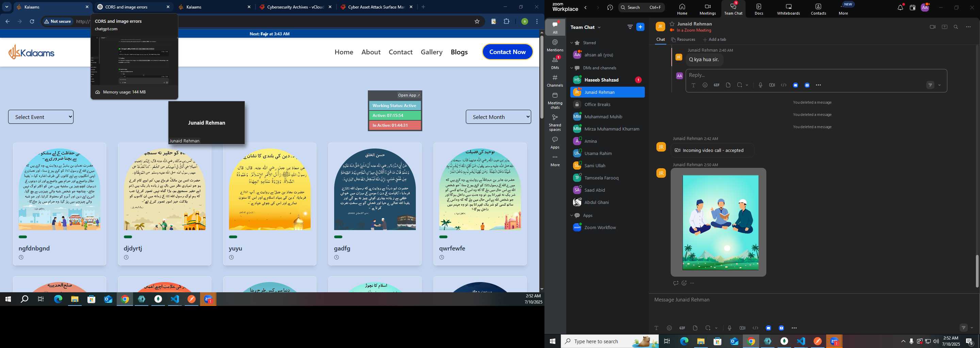This screenshot has height=348, width=980.
Task: Show hidden system tray icons
Action: pos(903,341)
